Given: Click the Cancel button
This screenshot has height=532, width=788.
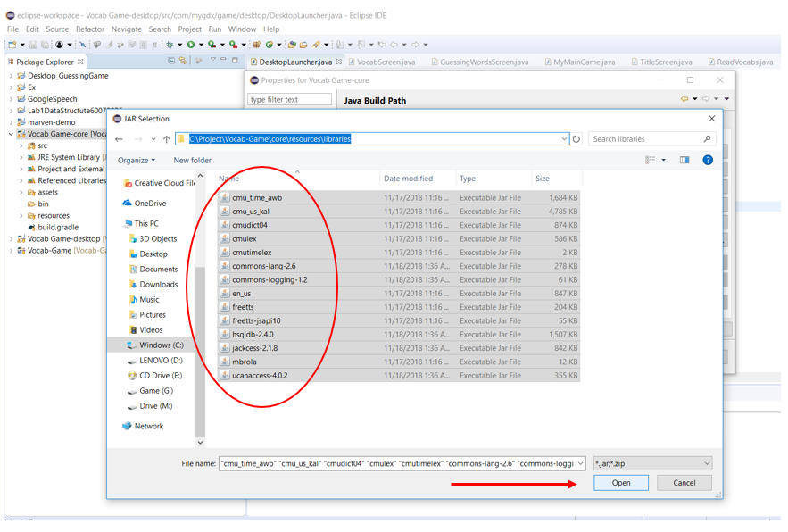Looking at the screenshot, I should tap(684, 483).
